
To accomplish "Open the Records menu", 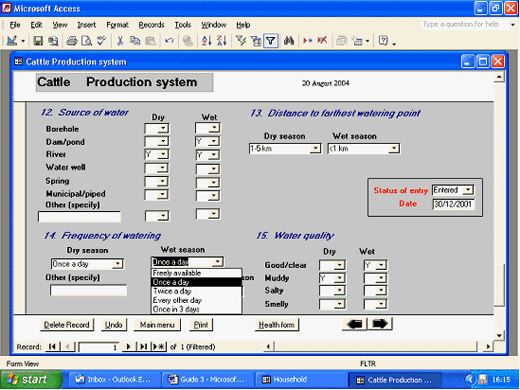I will point(152,25).
